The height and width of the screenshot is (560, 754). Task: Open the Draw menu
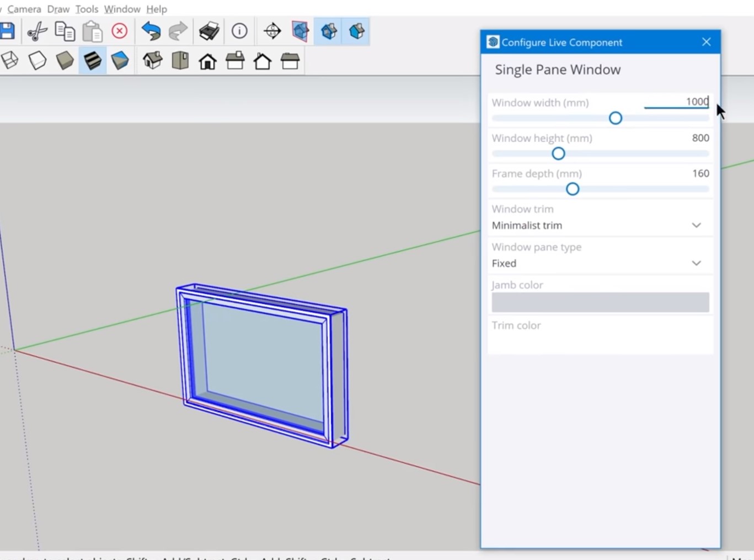point(58,9)
